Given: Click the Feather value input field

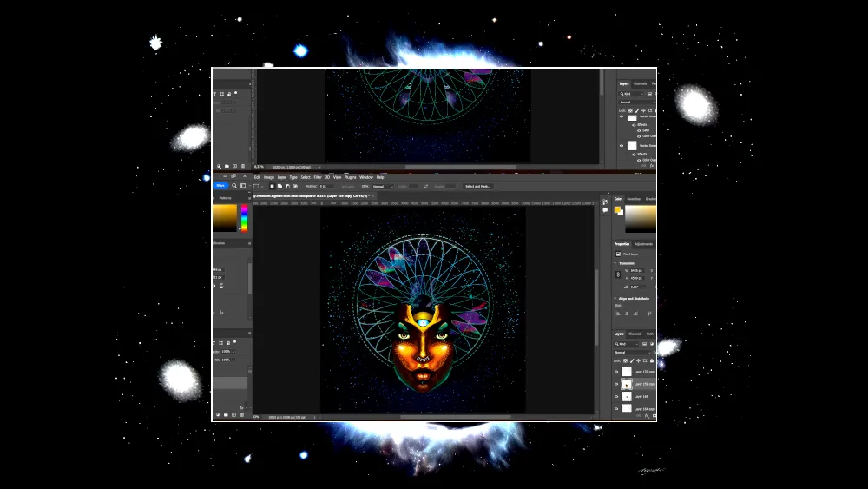Looking at the screenshot, I should click(326, 186).
